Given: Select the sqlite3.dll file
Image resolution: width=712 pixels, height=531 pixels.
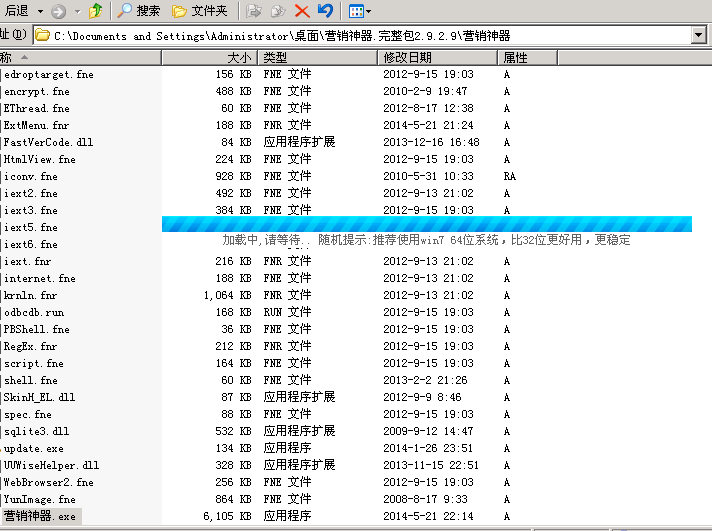Looking at the screenshot, I should pos(36,431).
